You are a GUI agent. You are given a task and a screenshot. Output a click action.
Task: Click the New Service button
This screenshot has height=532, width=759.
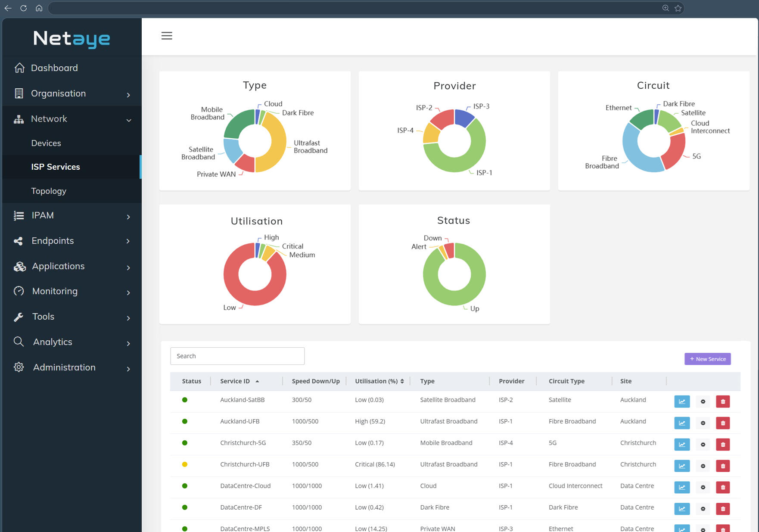tap(707, 359)
